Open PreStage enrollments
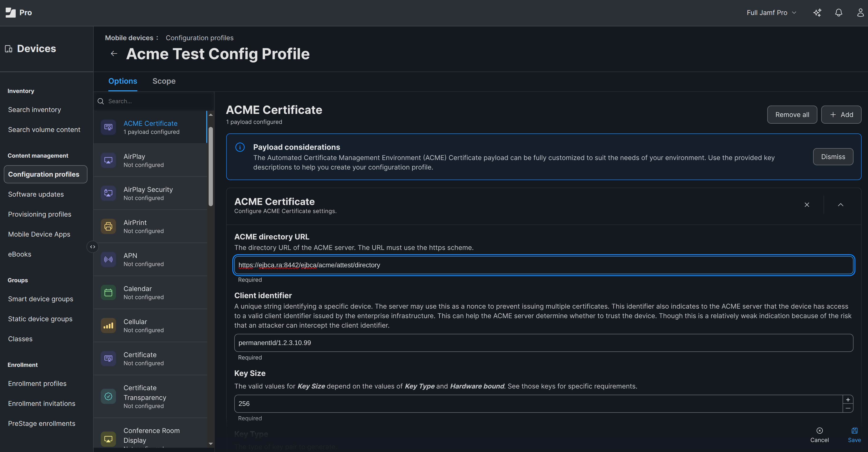This screenshot has height=452, width=868. point(41,424)
